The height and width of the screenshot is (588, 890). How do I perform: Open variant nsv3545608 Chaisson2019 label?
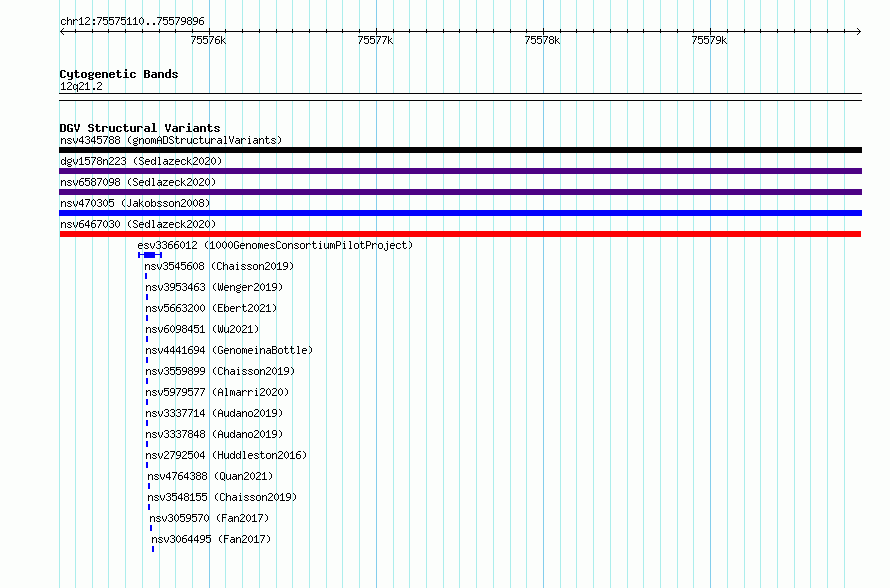219,266
